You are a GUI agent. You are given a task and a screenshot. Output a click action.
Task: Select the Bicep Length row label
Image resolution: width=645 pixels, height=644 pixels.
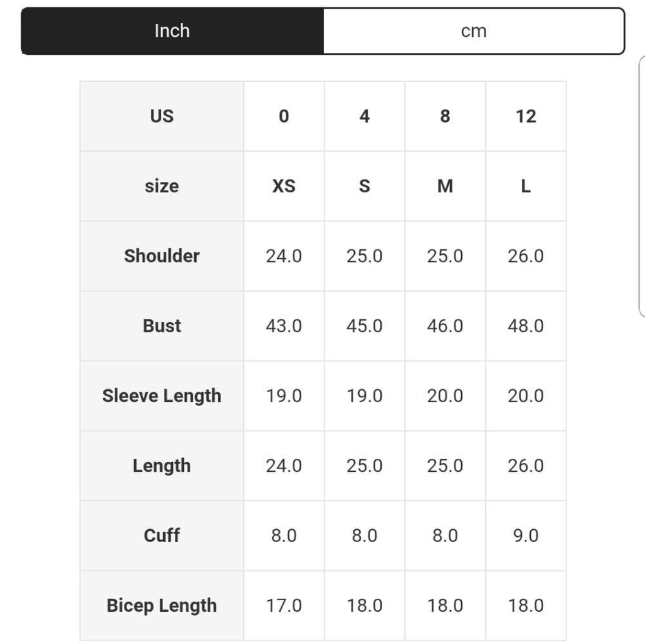tap(162, 606)
